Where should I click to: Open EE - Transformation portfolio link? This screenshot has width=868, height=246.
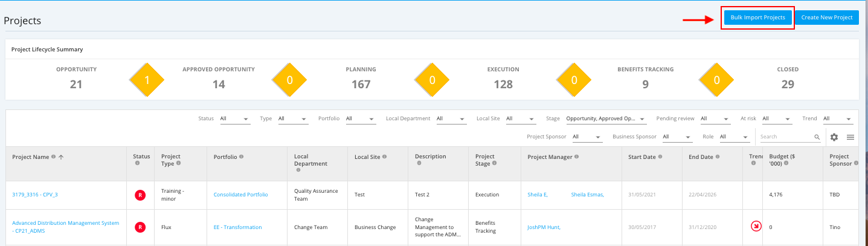(x=237, y=227)
